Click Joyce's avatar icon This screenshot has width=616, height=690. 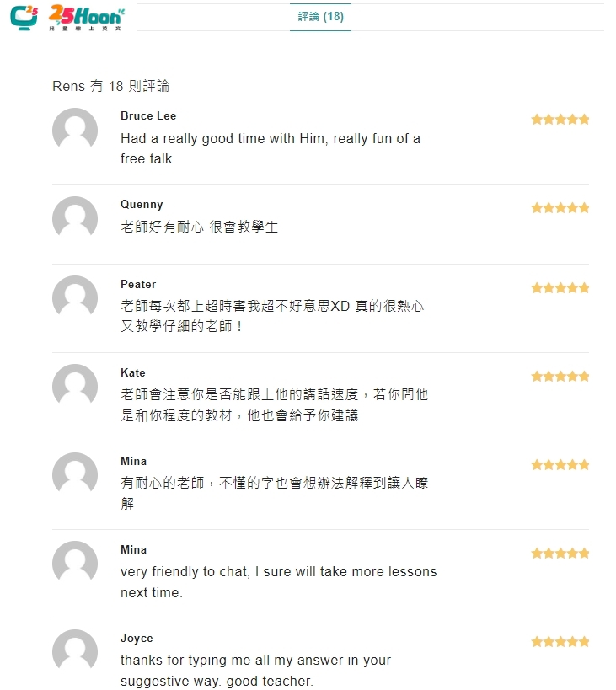coord(75,652)
